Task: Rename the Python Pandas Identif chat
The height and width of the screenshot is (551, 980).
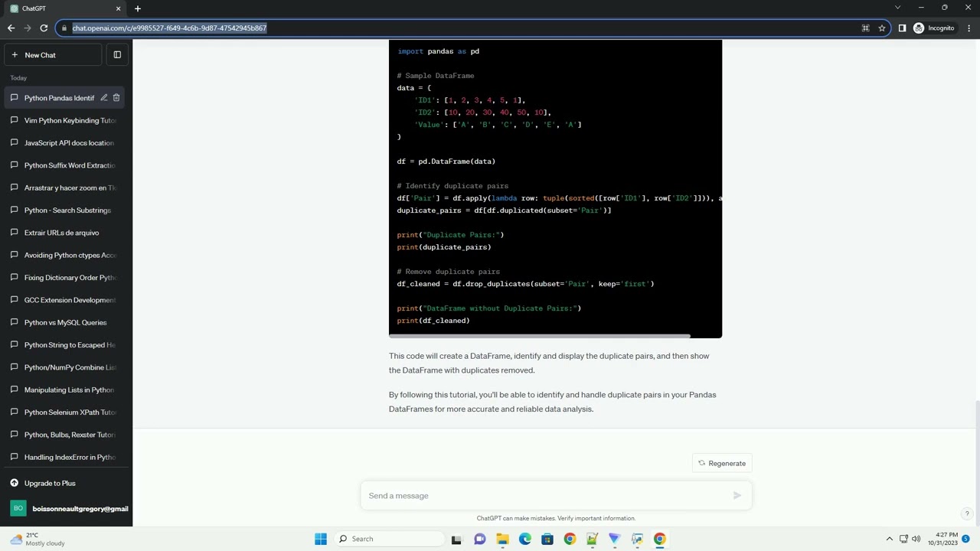Action: pyautogui.click(x=103, y=98)
